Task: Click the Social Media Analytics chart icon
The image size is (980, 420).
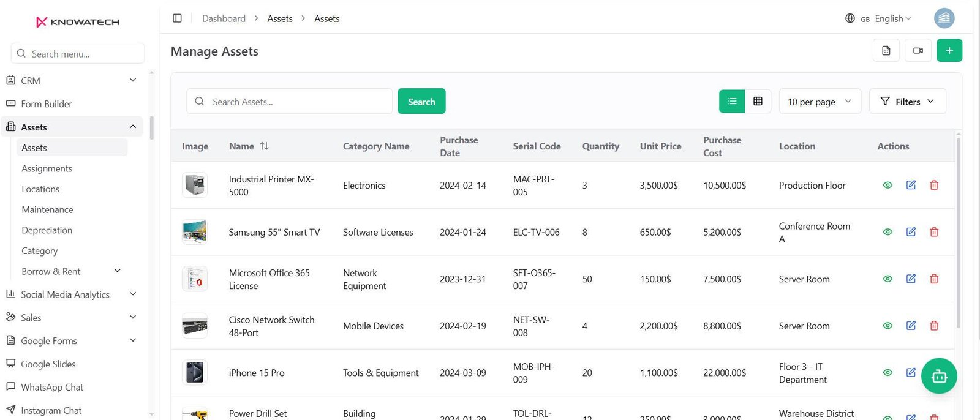Action: [10, 294]
